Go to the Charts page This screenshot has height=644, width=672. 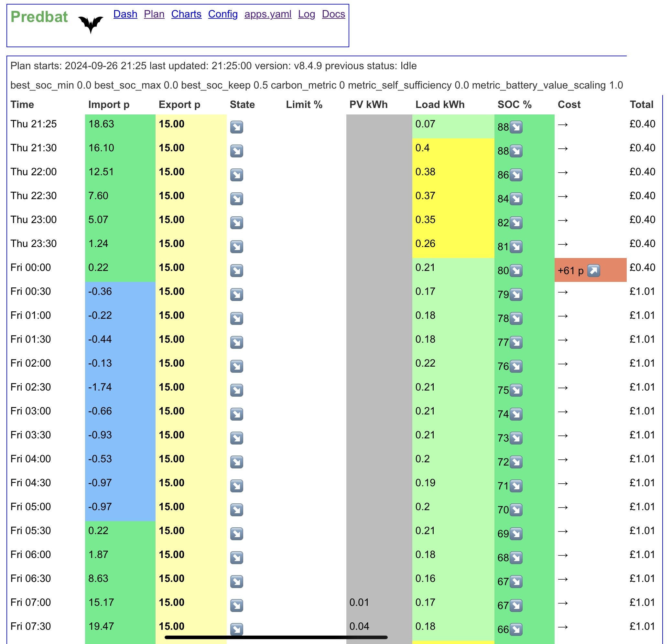pos(186,14)
